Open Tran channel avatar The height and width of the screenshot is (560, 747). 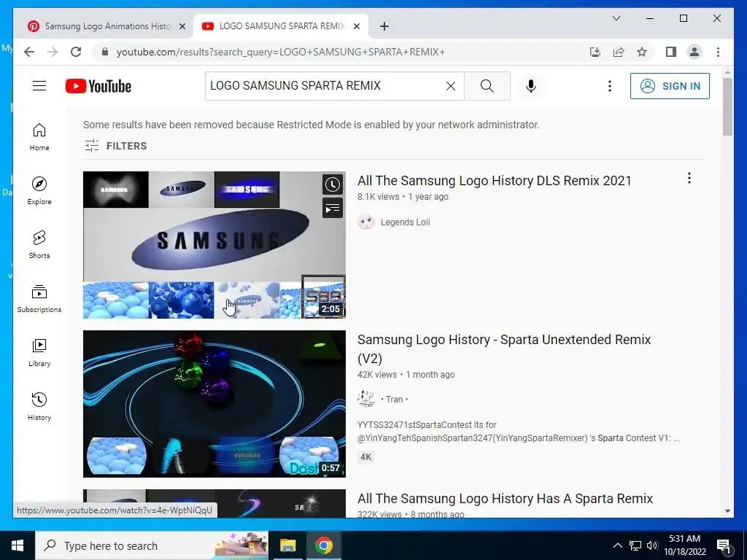click(x=366, y=399)
